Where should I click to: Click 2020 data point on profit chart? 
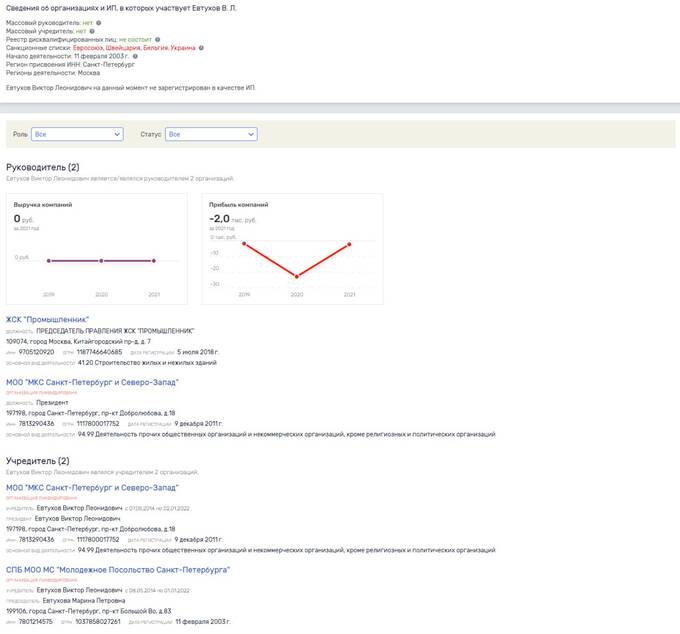(297, 276)
